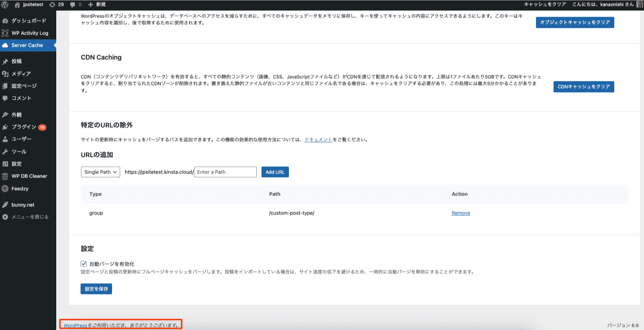The image size is (644, 330).
Task: Open the Server Cache sidebar item
Action: (x=26, y=45)
